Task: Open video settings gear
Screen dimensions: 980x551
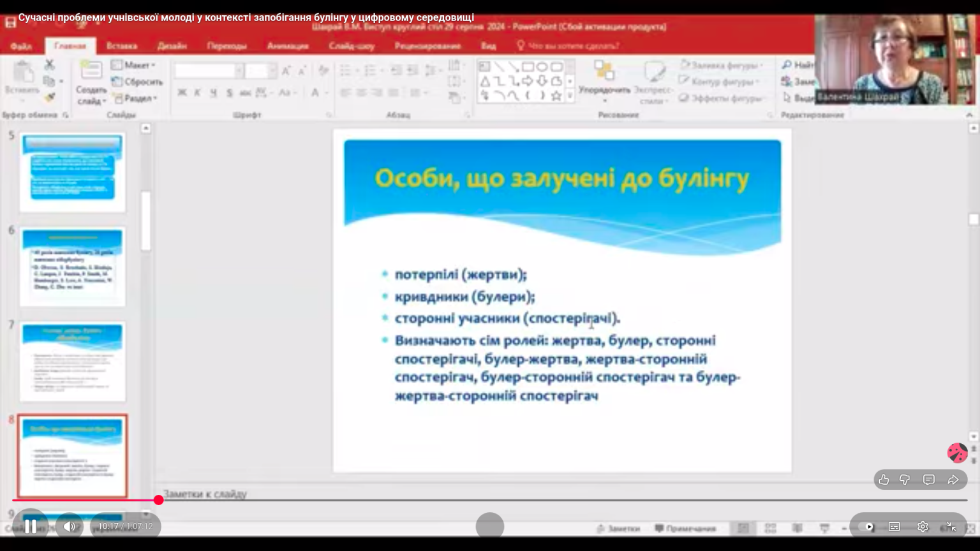Action: 923,527
